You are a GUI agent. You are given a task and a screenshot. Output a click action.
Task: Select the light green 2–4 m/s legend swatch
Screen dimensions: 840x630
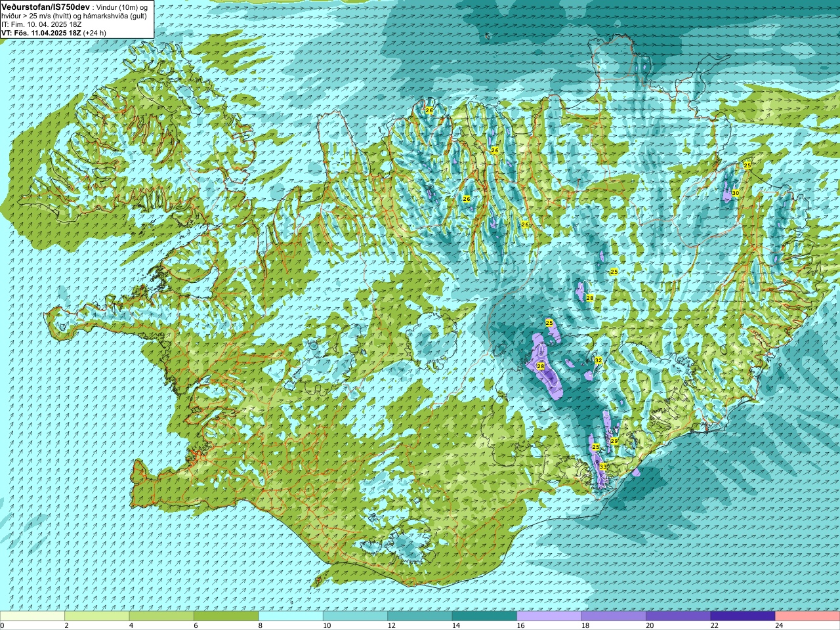[97, 616]
